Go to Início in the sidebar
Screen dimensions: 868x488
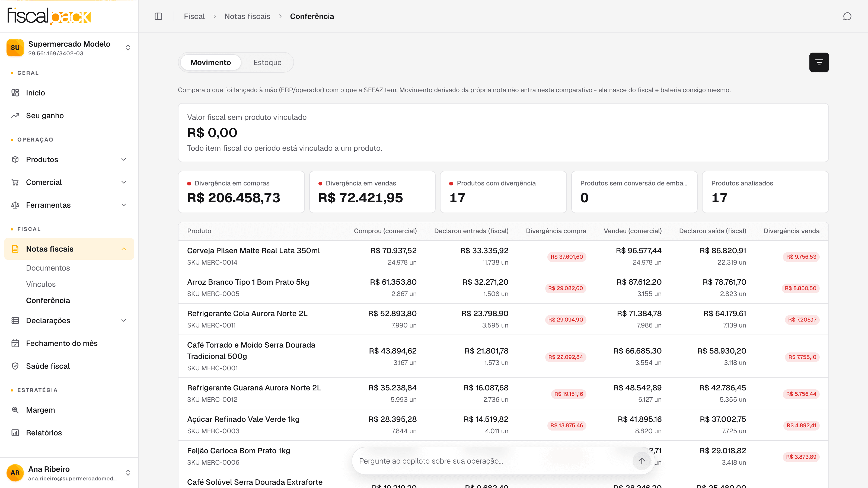tap(69, 93)
